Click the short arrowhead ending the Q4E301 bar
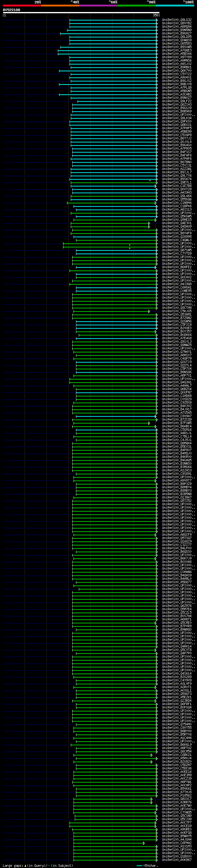The width and height of the screenshot is (197, 868). coord(149,223)
